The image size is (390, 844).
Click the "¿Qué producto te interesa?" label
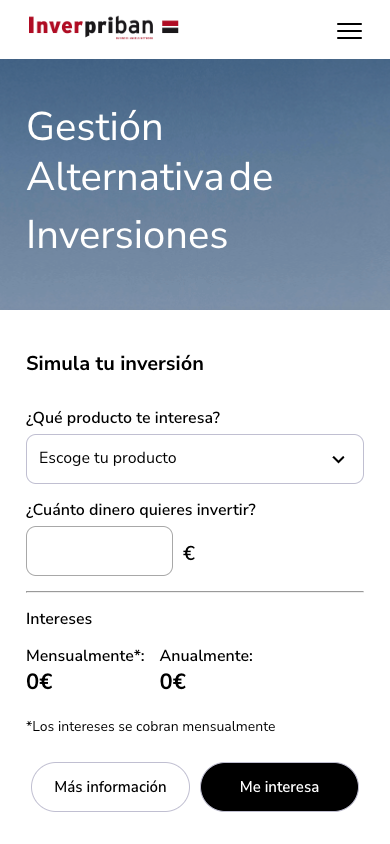[x=123, y=418]
